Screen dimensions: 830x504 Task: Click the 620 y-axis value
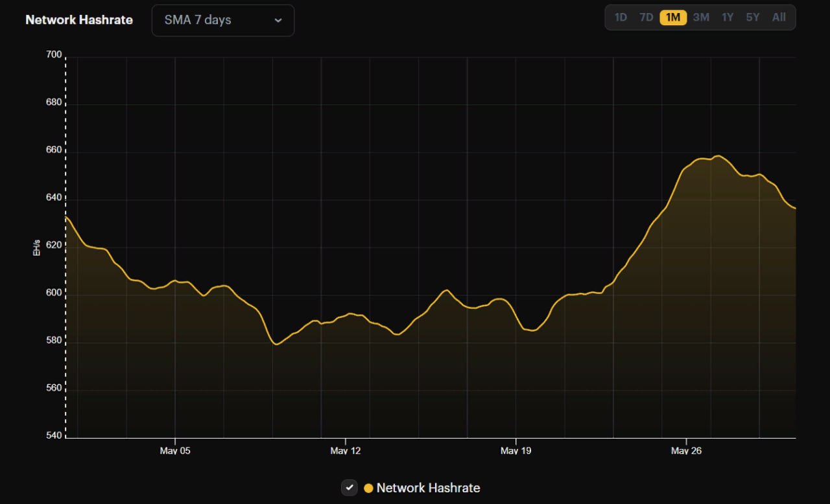tap(54, 246)
